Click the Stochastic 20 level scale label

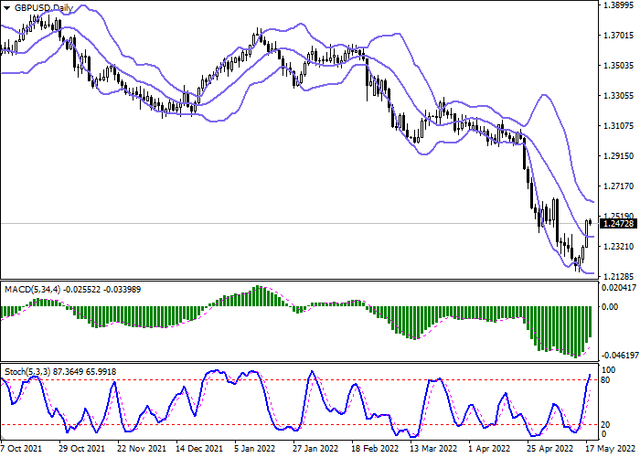607,424
